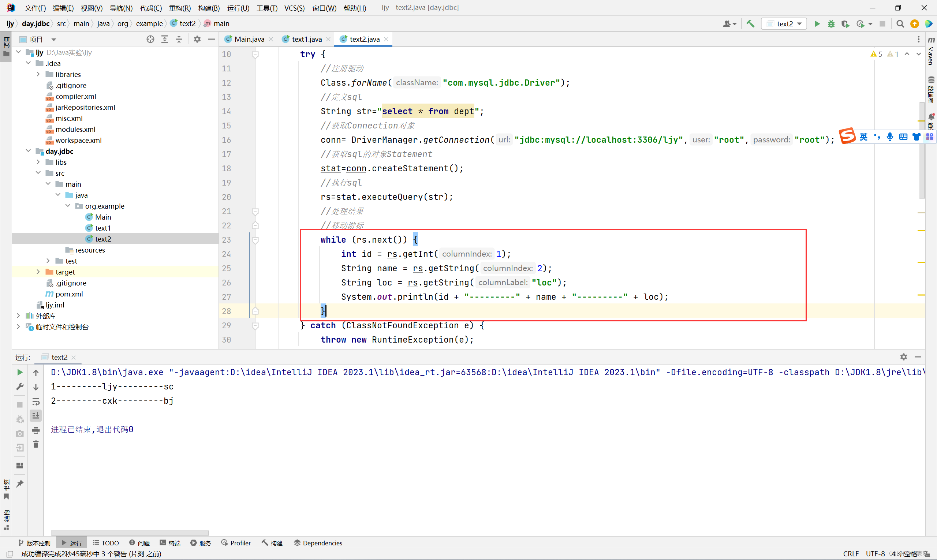Viewport: 937px width, 560px height.
Task: Rerun the program from the run panel
Action: (20, 373)
